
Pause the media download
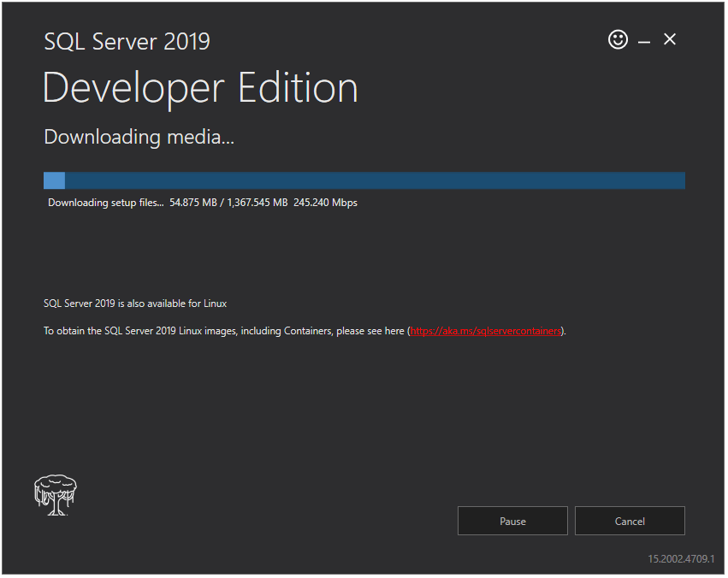[x=512, y=521]
